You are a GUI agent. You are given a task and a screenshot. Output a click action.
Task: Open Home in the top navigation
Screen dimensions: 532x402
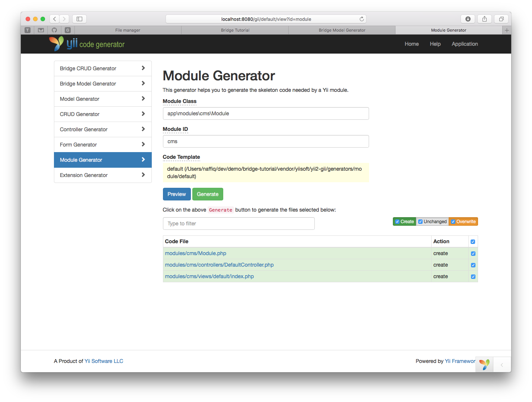tap(411, 44)
